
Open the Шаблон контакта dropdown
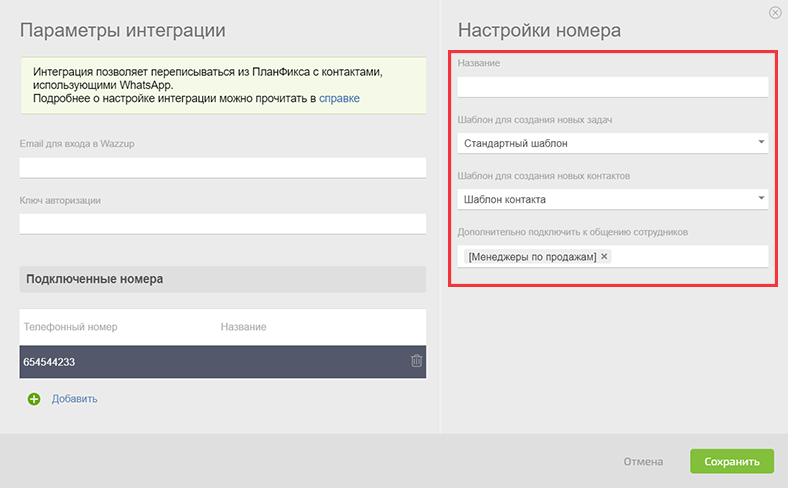pyautogui.click(x=613, y=199)
